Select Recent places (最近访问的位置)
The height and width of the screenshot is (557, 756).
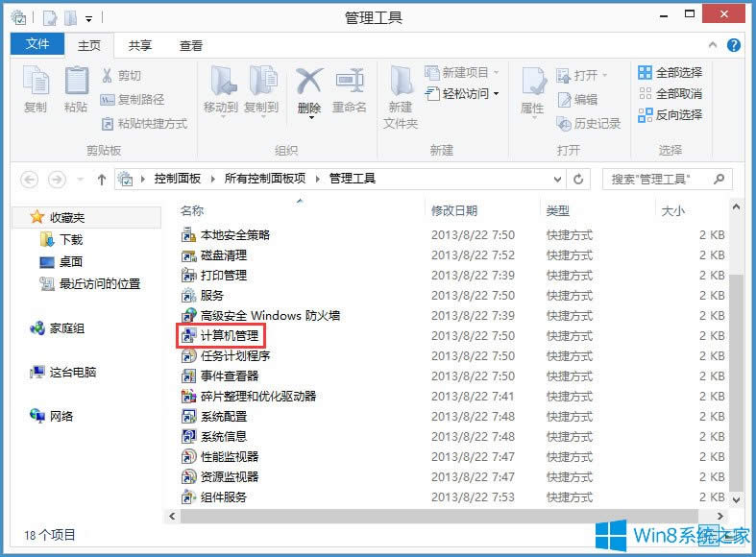[90, 284]
